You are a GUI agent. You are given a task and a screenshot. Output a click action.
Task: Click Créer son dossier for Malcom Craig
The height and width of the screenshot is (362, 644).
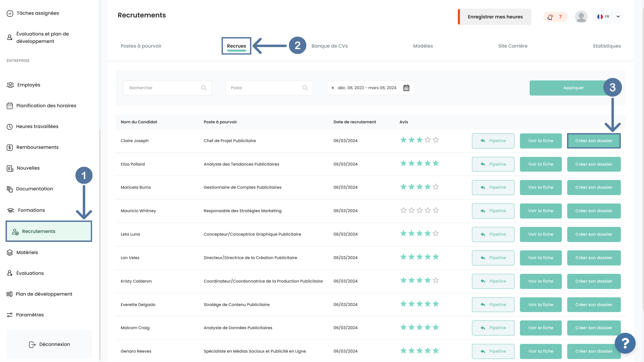[594, 328]
